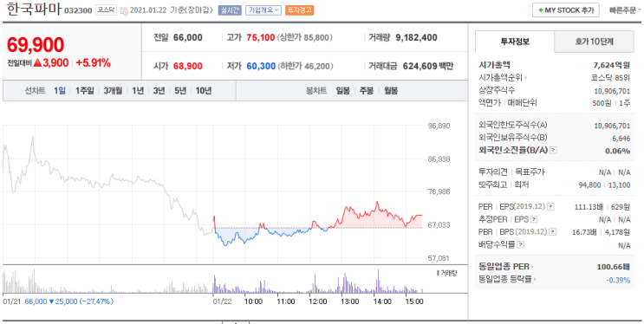
Task: Click the 01/22 date marker on chart axis
Action: 222,301
